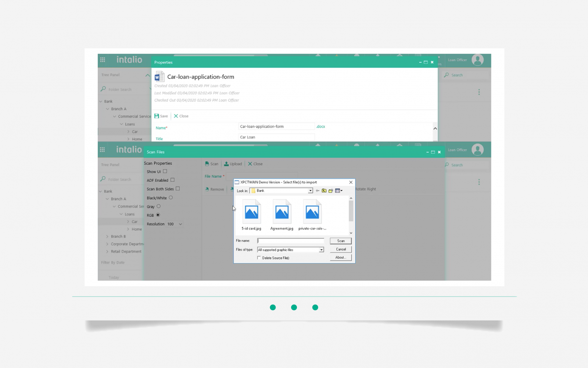Click the Name field in Properties
The image size is (588, 368).
(276, 127)
